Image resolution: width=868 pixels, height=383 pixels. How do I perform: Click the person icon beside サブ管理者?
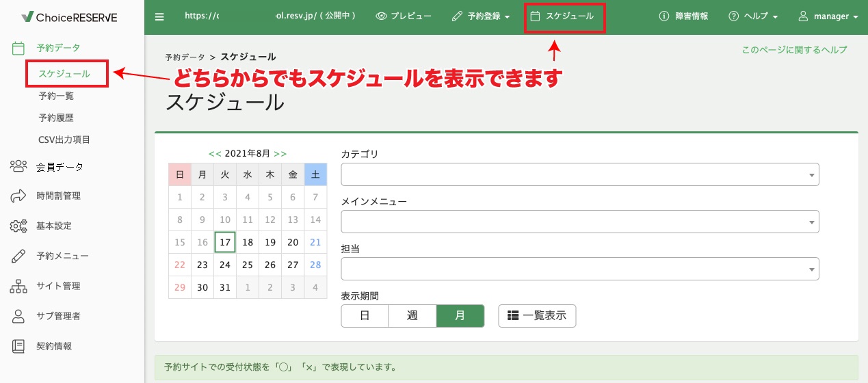pyautogui.click(x=19, y=317)
